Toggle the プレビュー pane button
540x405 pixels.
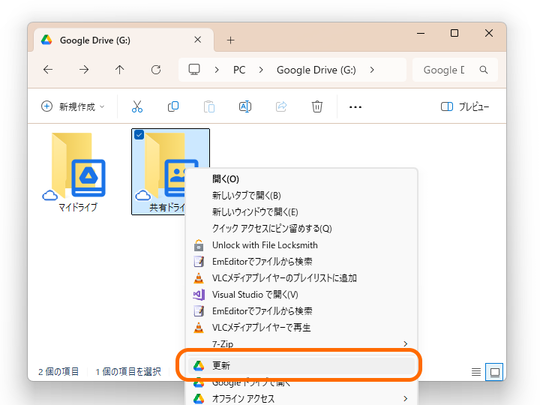[x=465, y=107]
